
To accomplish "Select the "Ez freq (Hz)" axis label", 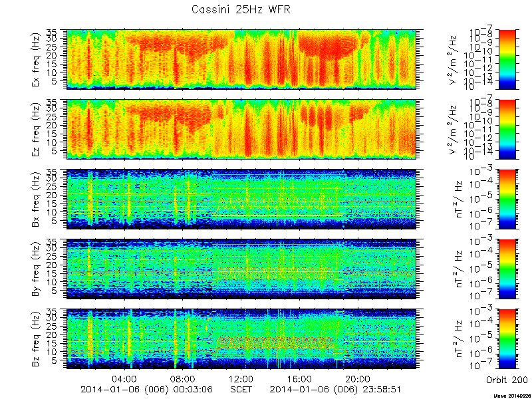I will [37, 129].
